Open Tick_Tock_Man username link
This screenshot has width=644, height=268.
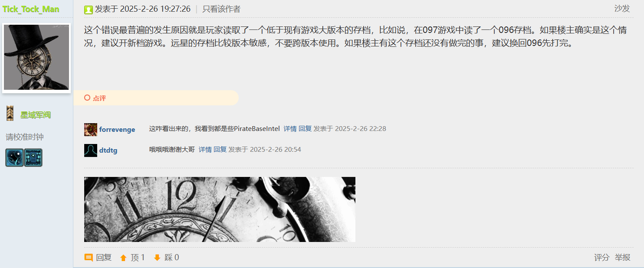point(31,9)
